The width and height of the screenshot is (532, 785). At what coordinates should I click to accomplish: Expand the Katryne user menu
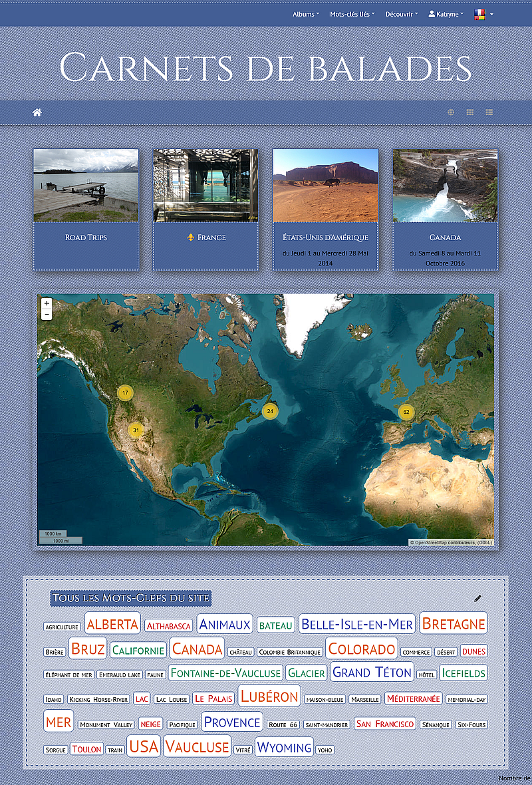pyautogui.click(x=446, y=14)
